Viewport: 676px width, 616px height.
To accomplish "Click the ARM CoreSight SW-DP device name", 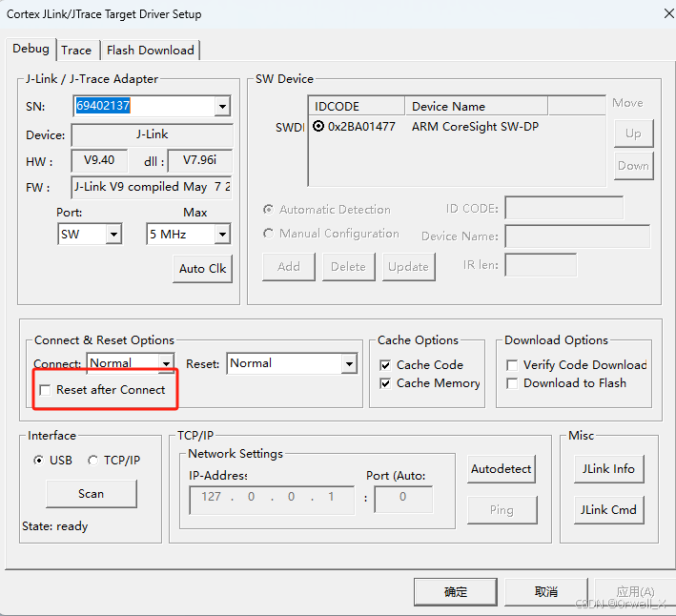I will tap(475, 126).
